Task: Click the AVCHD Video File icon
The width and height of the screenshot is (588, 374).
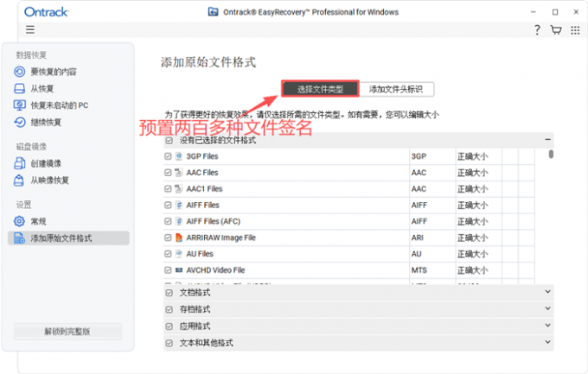Action: (x=179, y=269)
